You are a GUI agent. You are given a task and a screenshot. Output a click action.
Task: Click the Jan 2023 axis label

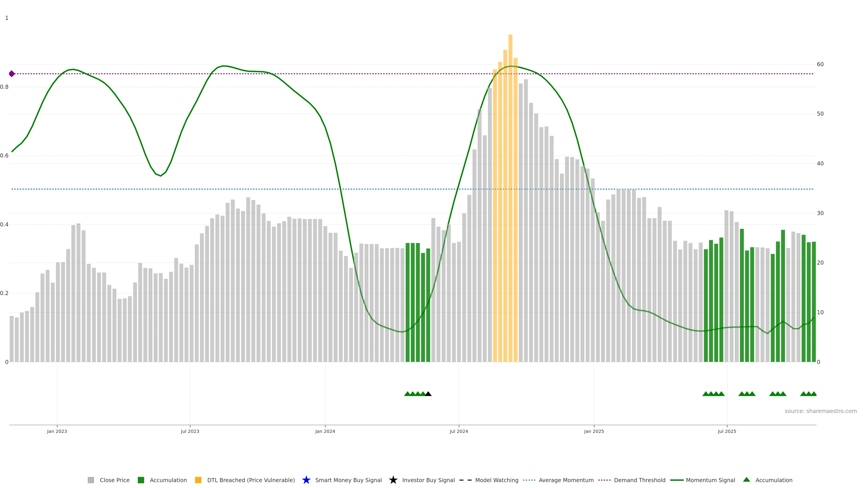click(57, 432)
